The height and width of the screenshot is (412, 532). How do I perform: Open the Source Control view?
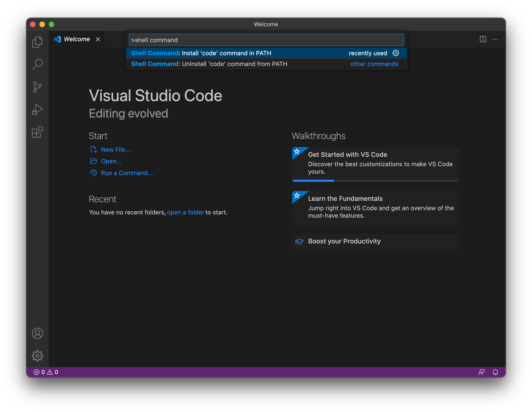pyautogui.click(x=37, y=87)
